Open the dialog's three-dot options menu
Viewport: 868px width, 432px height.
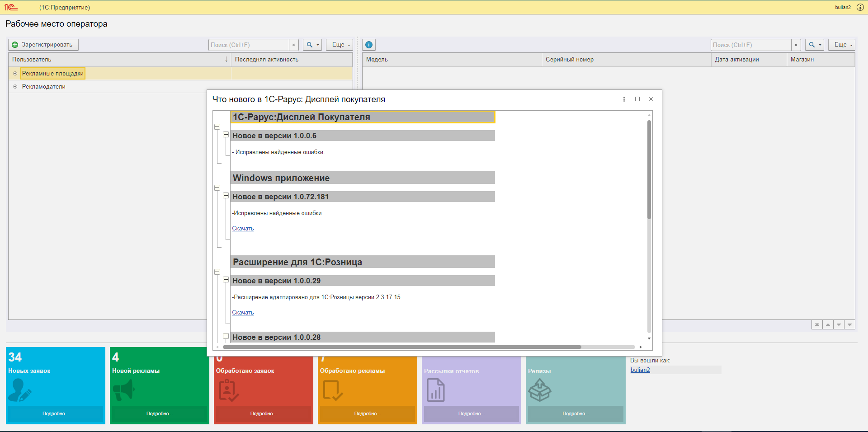point(624,99)
